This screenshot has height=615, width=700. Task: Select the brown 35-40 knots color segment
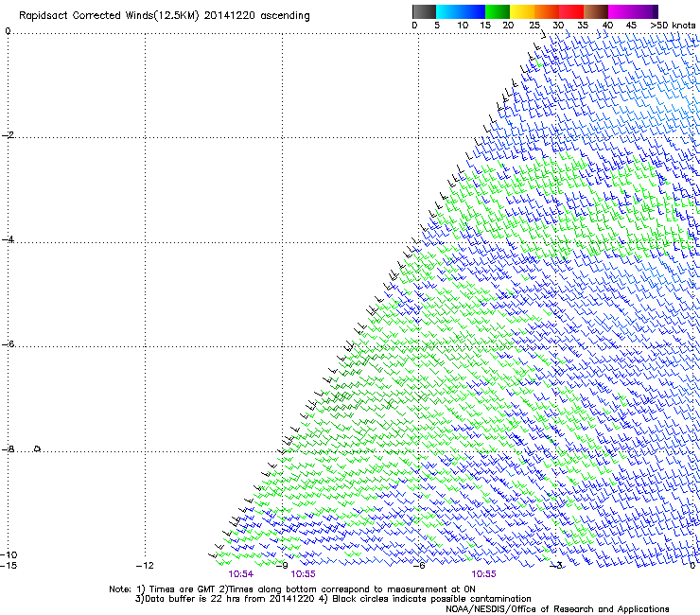pos(596,11)
